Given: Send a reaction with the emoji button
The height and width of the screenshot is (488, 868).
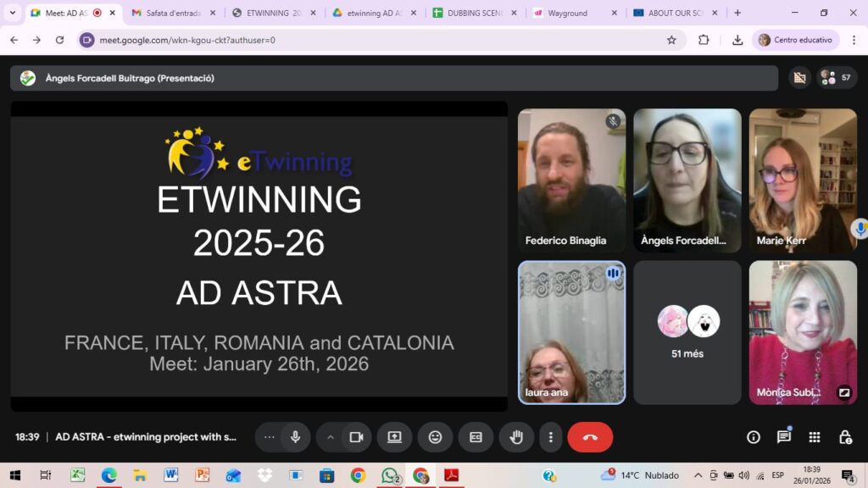Looking at the screenshot, I should (435, 437).
